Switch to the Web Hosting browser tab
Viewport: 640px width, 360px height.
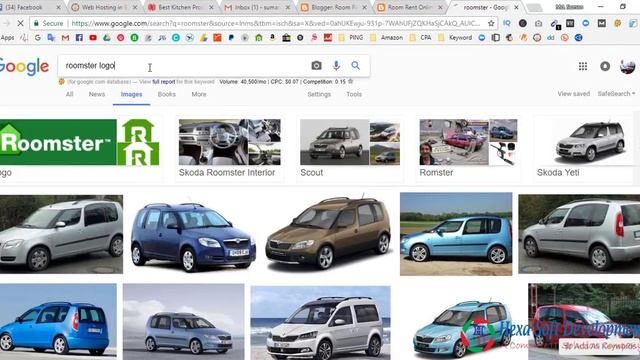point(103,7)
